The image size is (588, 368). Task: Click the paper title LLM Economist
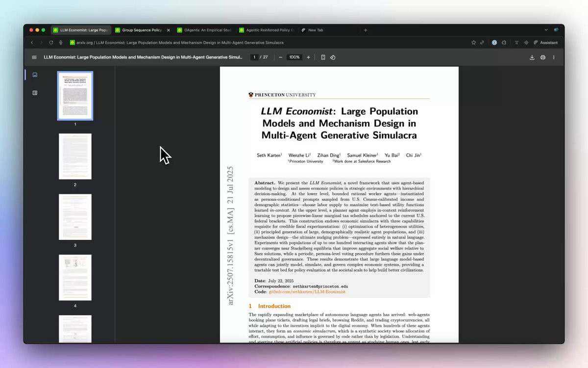339,123
